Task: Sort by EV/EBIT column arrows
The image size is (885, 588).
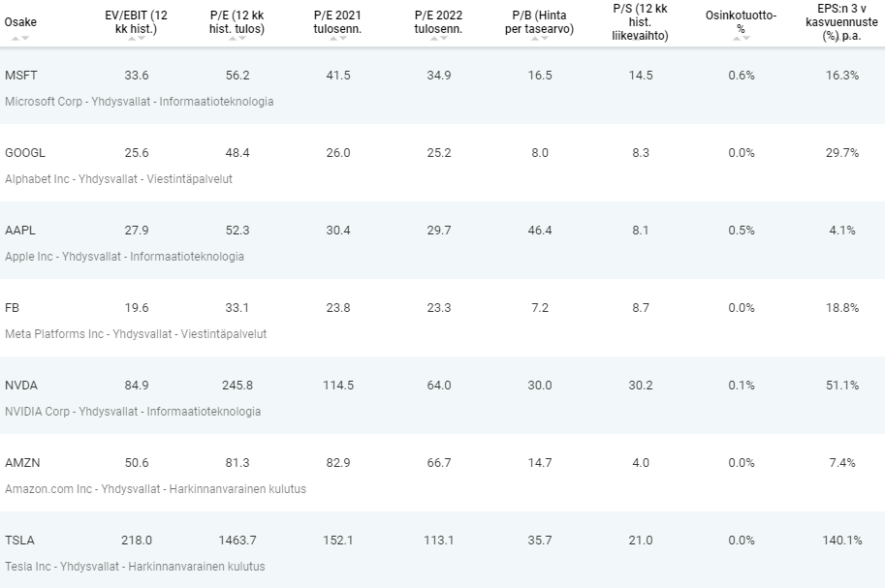Action: tap(137, 39)
